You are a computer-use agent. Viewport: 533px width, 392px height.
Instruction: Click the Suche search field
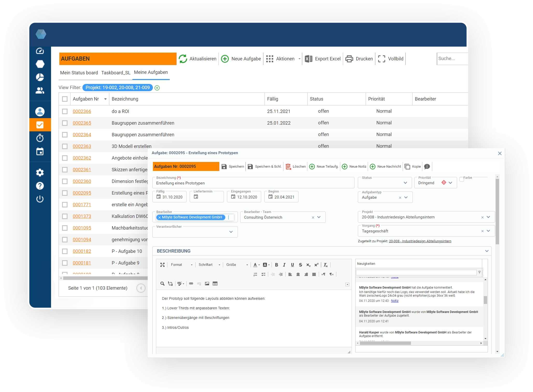pyautogui.click(x=452, y=59)
